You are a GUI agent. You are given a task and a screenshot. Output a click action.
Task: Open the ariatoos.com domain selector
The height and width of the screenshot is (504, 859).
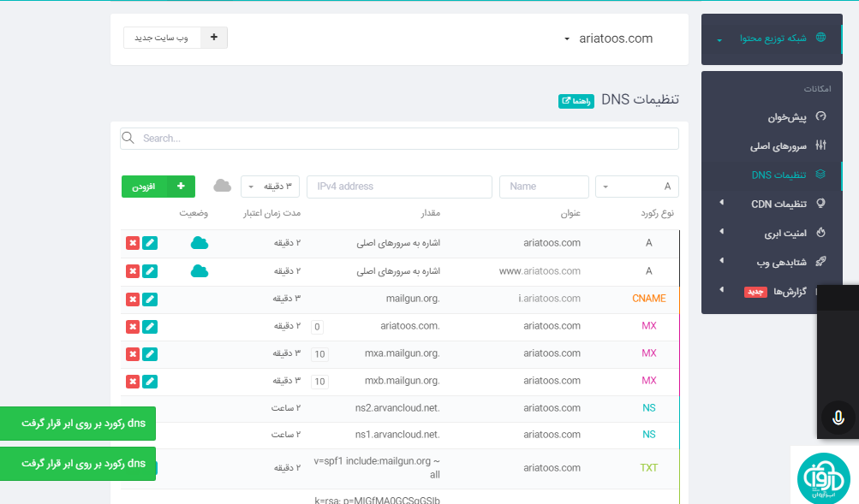tap(609, 39)
